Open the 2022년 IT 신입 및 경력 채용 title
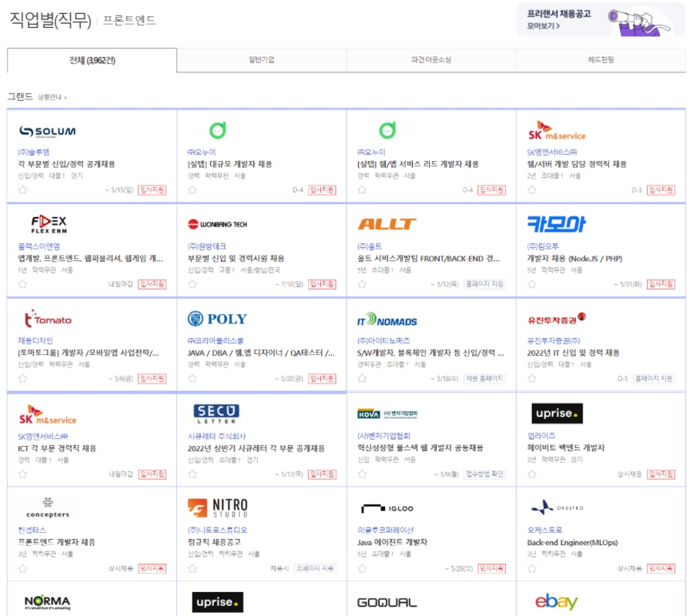Screen dimensions: 693x616 [x=573, y=353]
